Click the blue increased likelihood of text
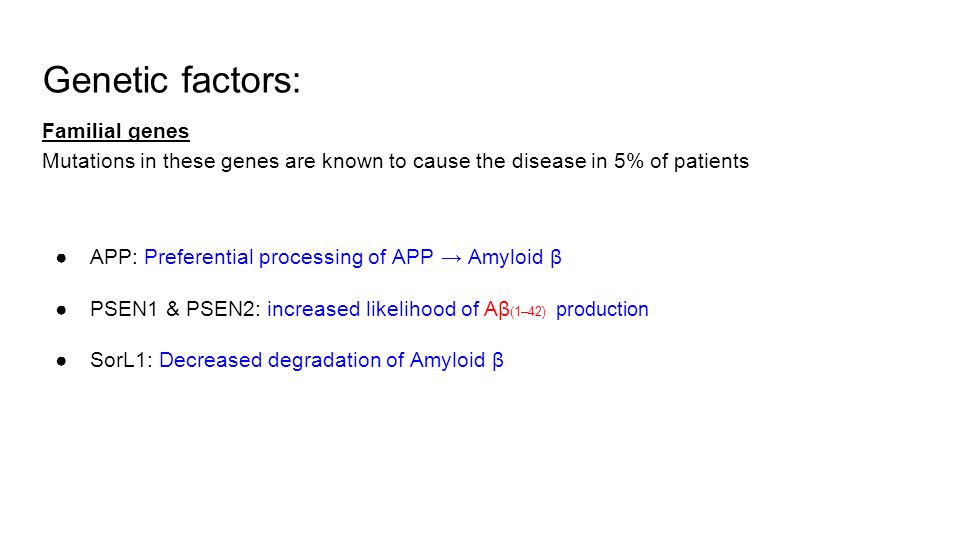The width and height of the screenshot is (960, 540). click(x=373, y=309)
